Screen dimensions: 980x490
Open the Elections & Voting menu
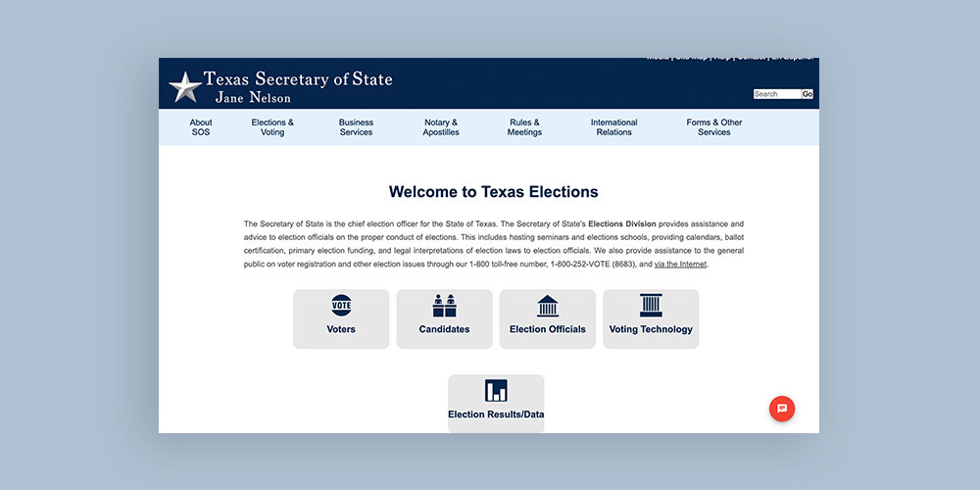click(272, 127)
